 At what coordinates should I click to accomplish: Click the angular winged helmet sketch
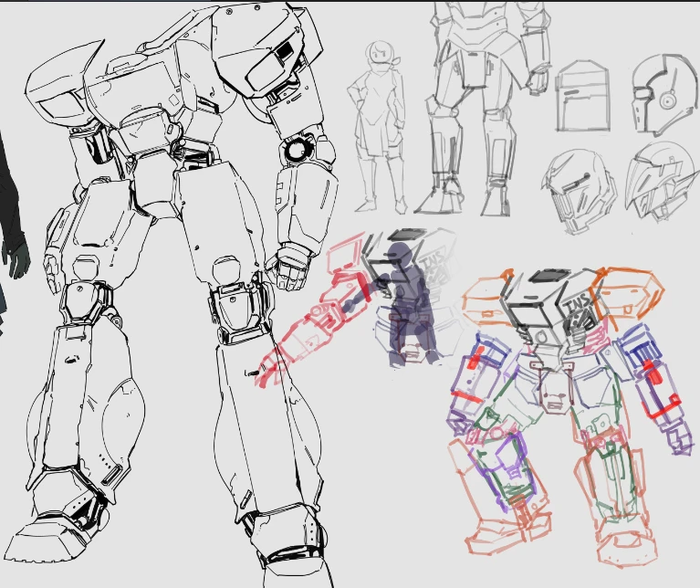point(662,183)
